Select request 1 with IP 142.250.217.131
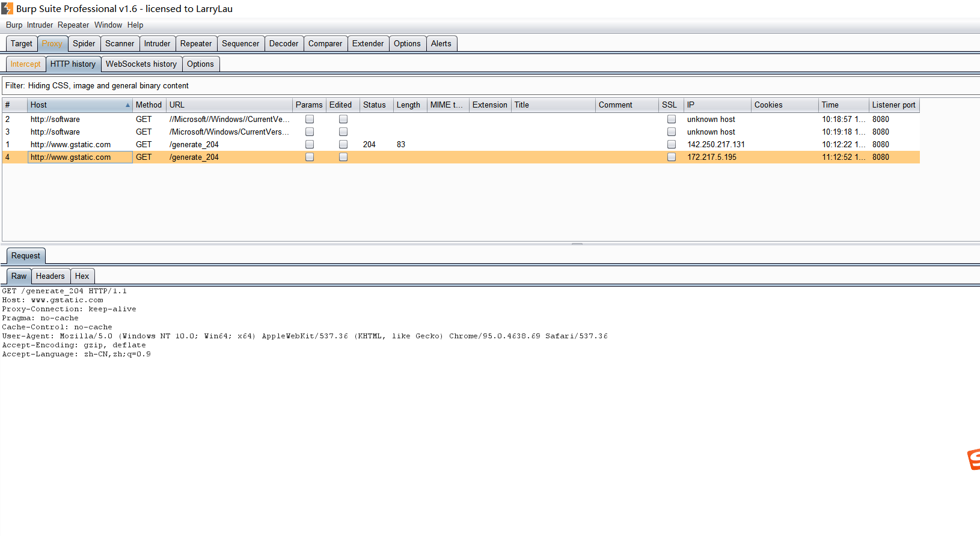Viewport: 980px width, 536px height. 716,144
